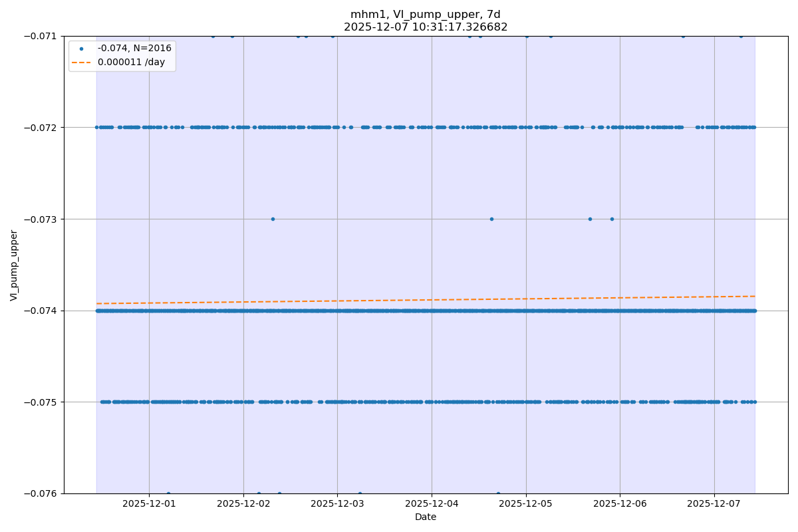Click the blue dot marker in legend
This screenshot has width=798, height=532.
pyautogui.click(x=82, y=49)
